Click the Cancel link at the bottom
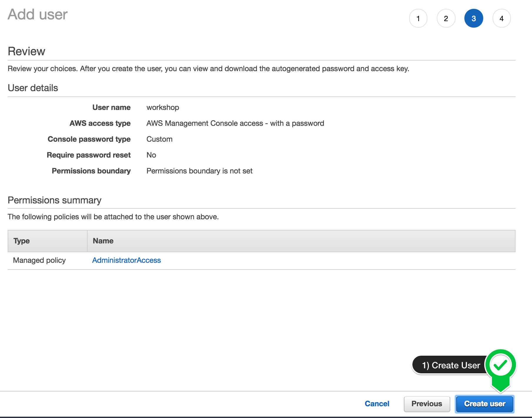The width and height of the screenshot is (532, 418). [x=377, y=404]
